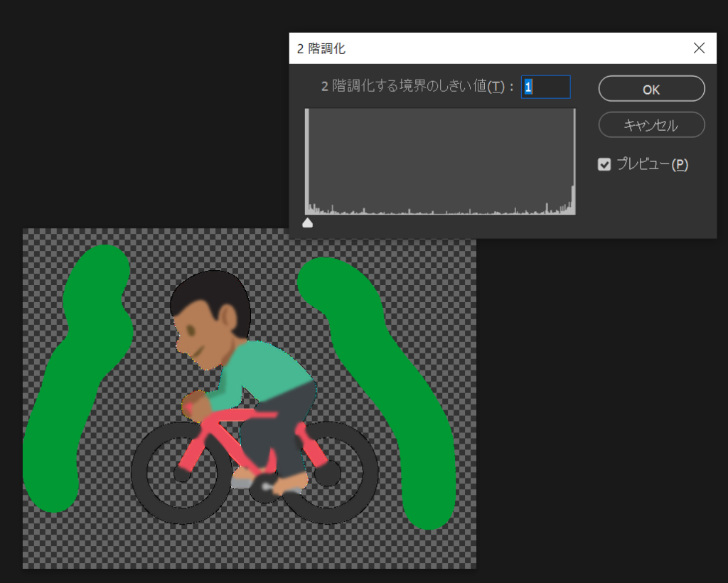Click the threshold value input field

point(545,87)
